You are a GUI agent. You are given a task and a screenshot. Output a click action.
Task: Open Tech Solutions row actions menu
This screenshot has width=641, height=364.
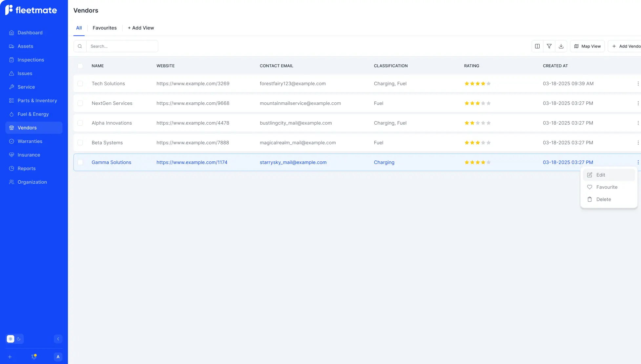click(x=638, y=84)
